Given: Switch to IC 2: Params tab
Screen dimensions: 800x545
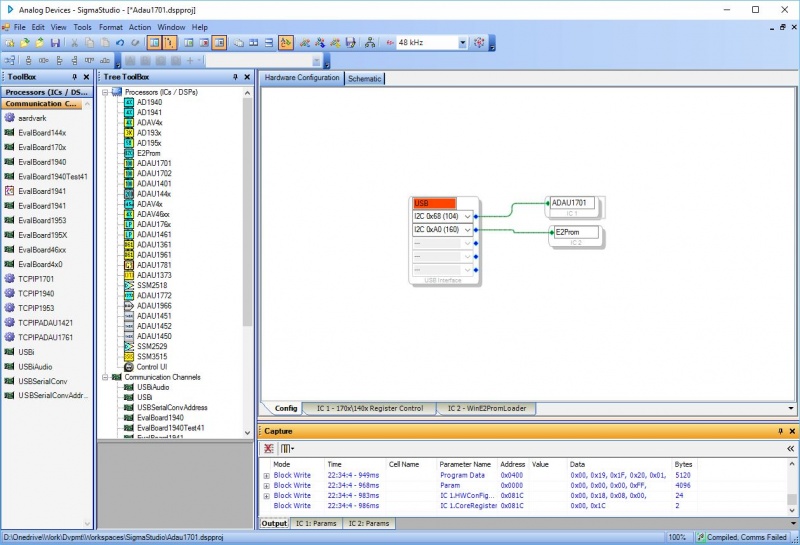Looking at the screenshot, I should click(369, 524).
